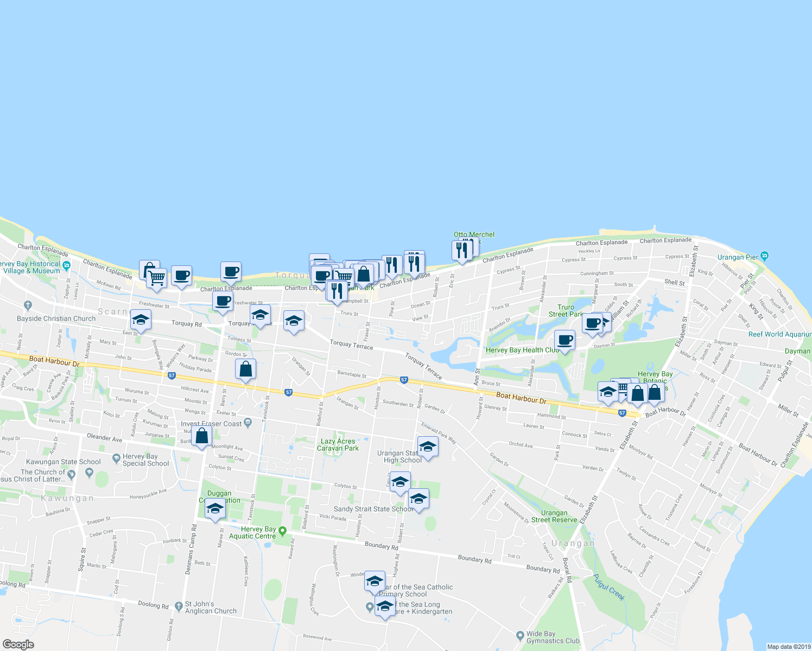Viewport: 812px width, 651px height.
Task: Select the coffee marker right of shopping cart
Action: pos(181,276)
